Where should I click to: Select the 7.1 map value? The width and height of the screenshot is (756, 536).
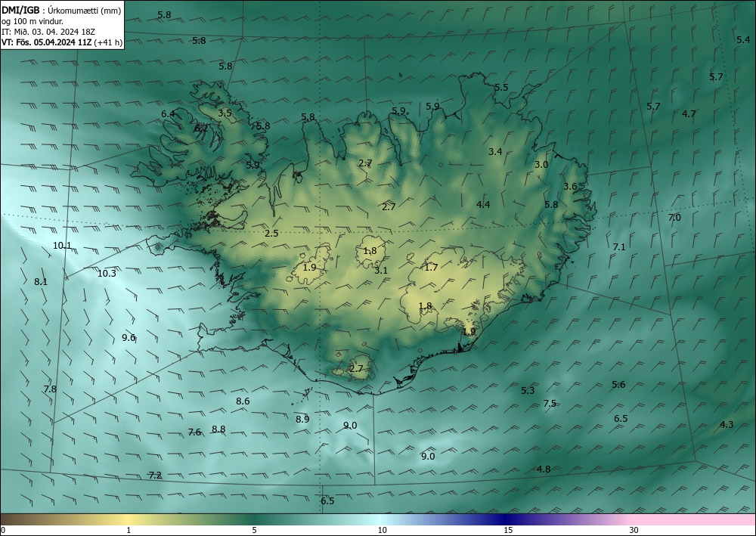coord(619,246)
